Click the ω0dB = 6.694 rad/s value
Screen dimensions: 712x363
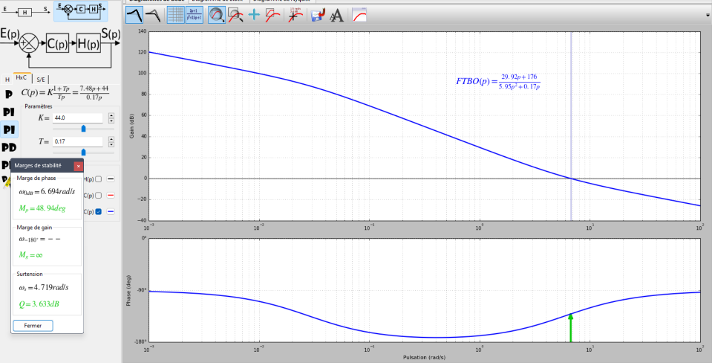[47, 192]
